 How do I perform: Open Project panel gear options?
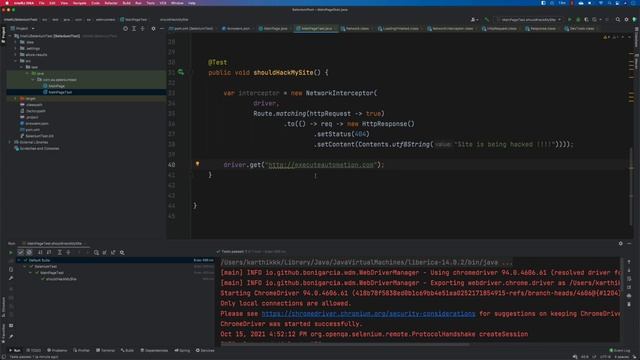click(x=153, y=29)
